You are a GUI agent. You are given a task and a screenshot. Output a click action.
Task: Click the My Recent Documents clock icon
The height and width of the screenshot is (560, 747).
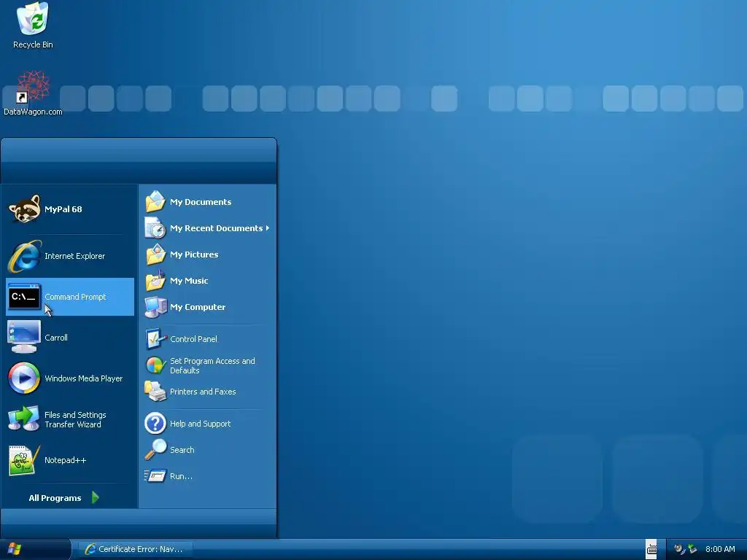coord(155,227)
